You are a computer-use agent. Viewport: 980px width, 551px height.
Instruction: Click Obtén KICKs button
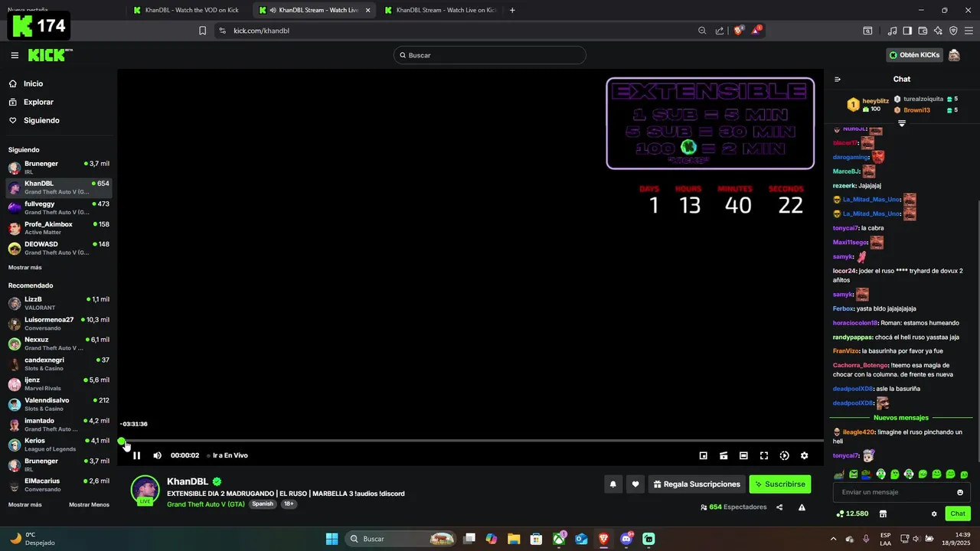click(914, 55)
